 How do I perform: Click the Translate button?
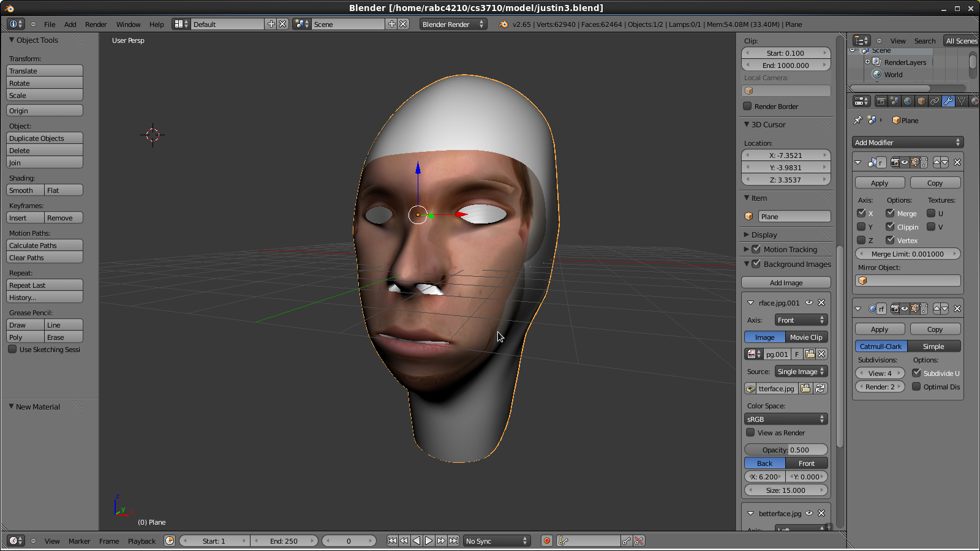[x=45, y=71]
